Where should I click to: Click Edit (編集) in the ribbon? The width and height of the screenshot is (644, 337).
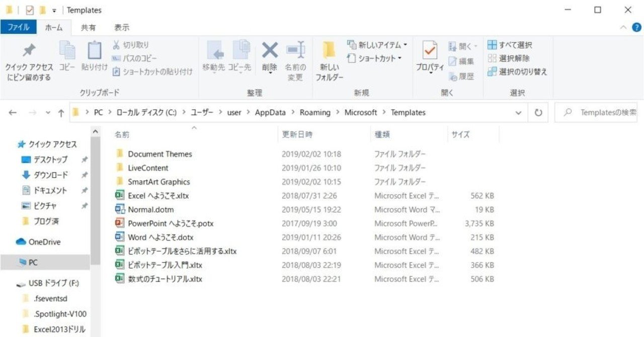(x=461, y=61)
